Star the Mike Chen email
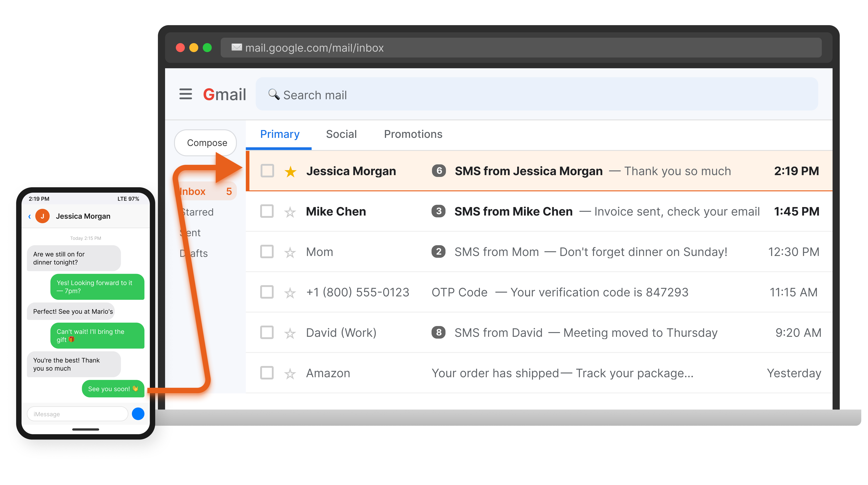The height and width of the screenshot is (485, 868). (290, 212)
